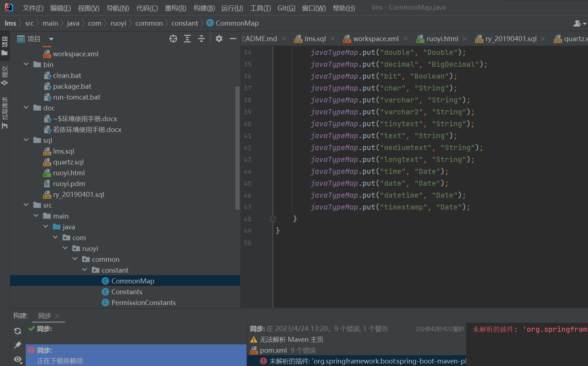Image resolution: width=588 pixels, height=366 pixels.
Task: Open the Git(G) menu
Action: tap(286, 8)
